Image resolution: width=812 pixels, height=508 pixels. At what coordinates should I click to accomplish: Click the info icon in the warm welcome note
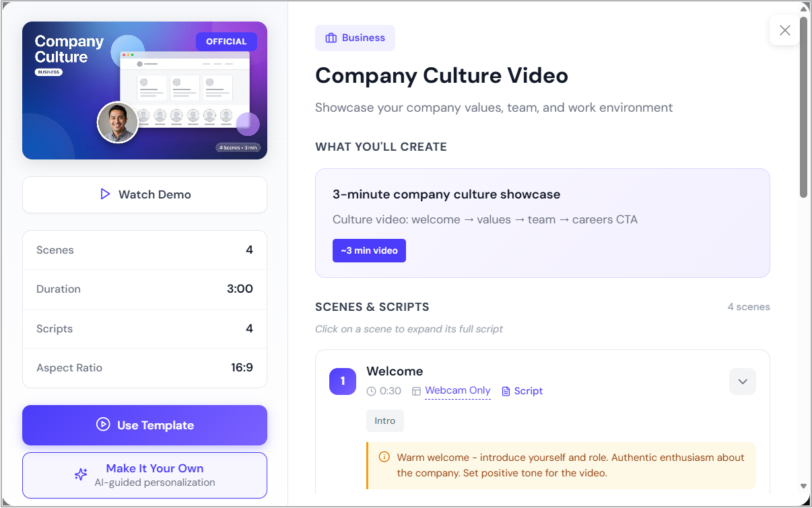(x=384, y=456)
